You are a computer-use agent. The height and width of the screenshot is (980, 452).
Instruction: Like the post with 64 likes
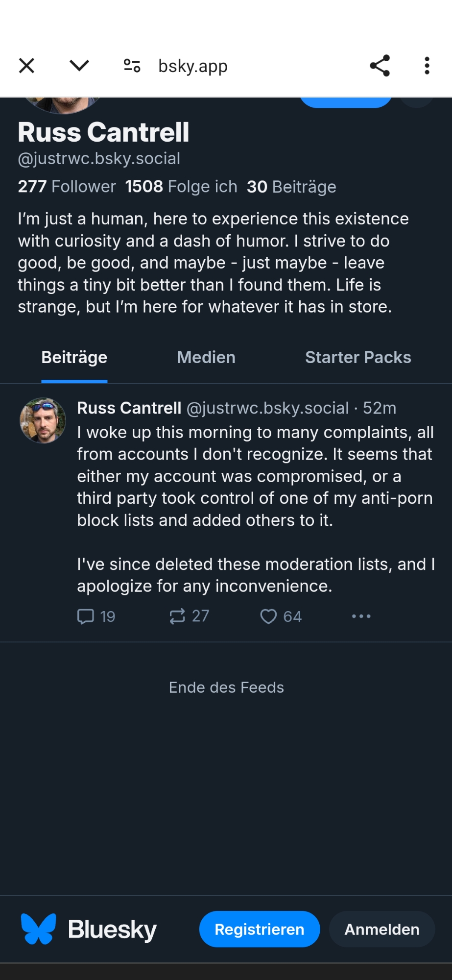268,616
